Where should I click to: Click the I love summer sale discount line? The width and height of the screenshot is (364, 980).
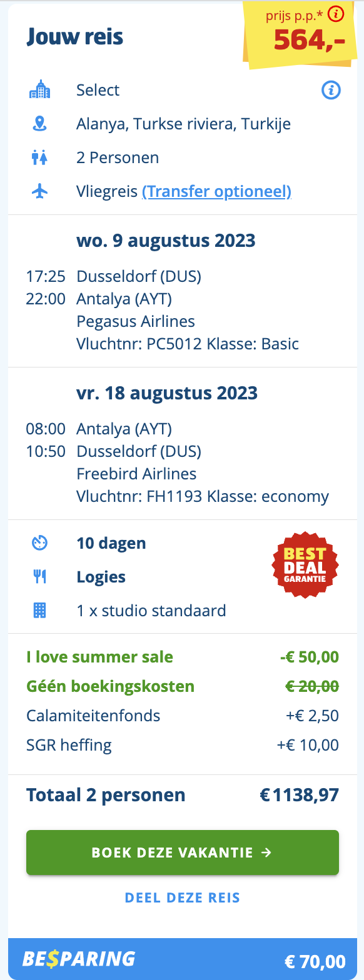(x=183, y=657)
